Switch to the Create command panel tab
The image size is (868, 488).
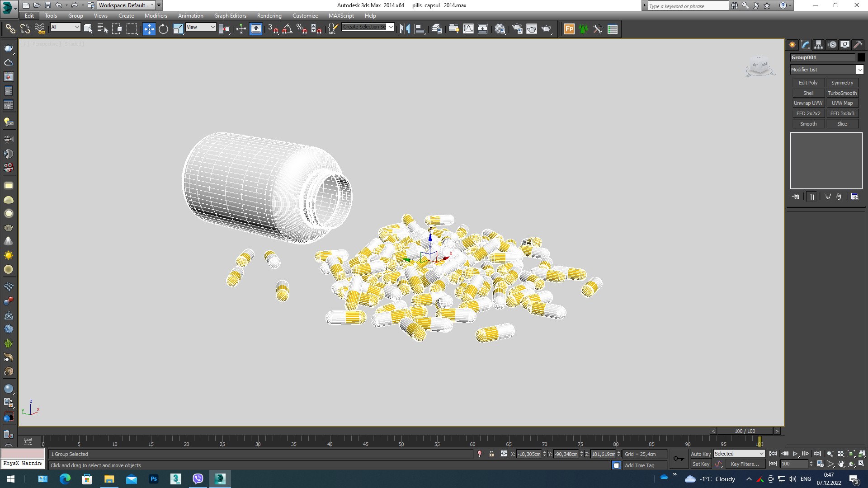click(x=792, y=45)
